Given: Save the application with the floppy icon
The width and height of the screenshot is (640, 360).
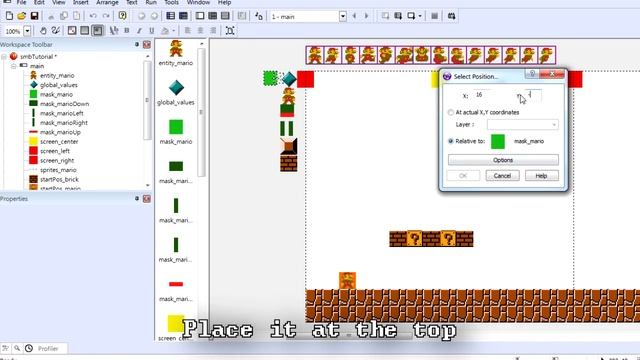Looking at the screenshot, I should tap(34, 16).
